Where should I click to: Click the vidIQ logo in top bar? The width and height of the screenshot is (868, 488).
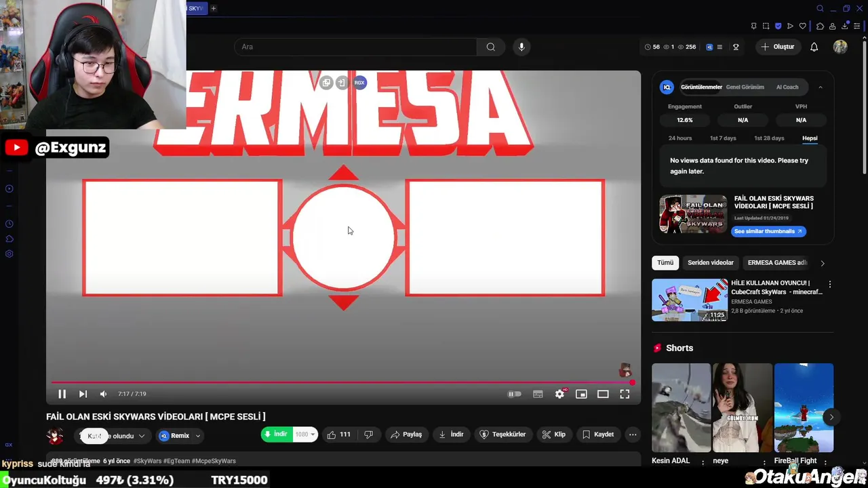[709, 47]
